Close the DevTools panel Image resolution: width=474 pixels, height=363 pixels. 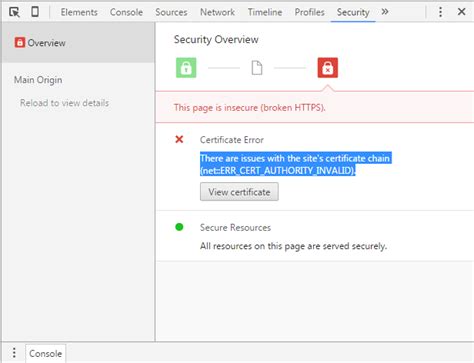point(462,12)
